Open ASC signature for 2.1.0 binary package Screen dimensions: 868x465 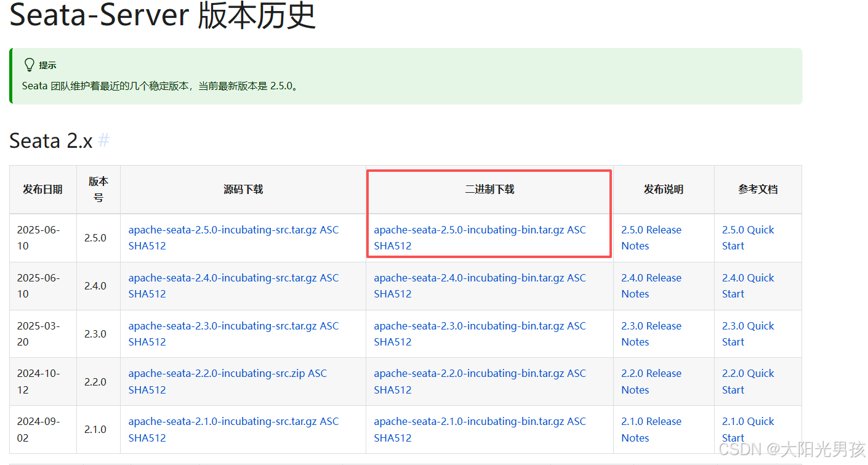(577, 421)
